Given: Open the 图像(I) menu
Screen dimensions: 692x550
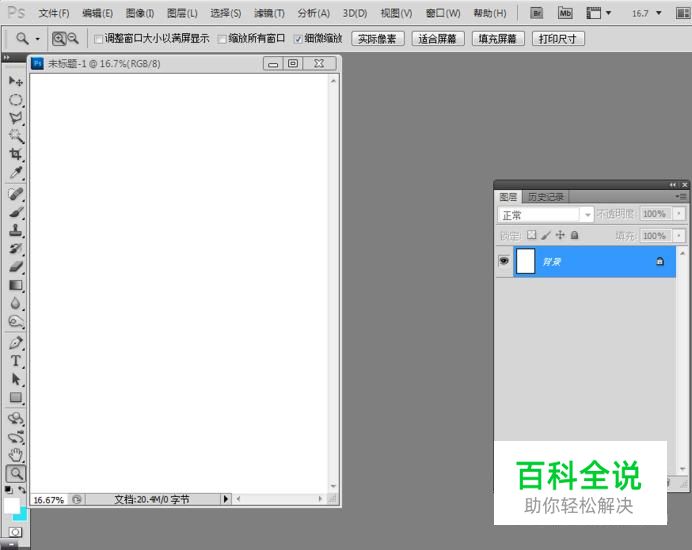Looking at the screenshot, I should pos(140,13).
